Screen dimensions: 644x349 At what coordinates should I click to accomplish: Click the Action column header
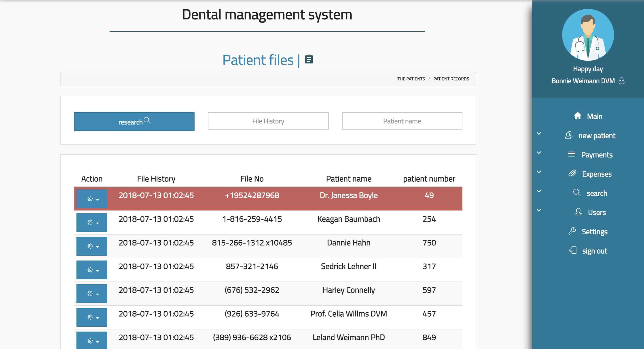tap(92, 179)
